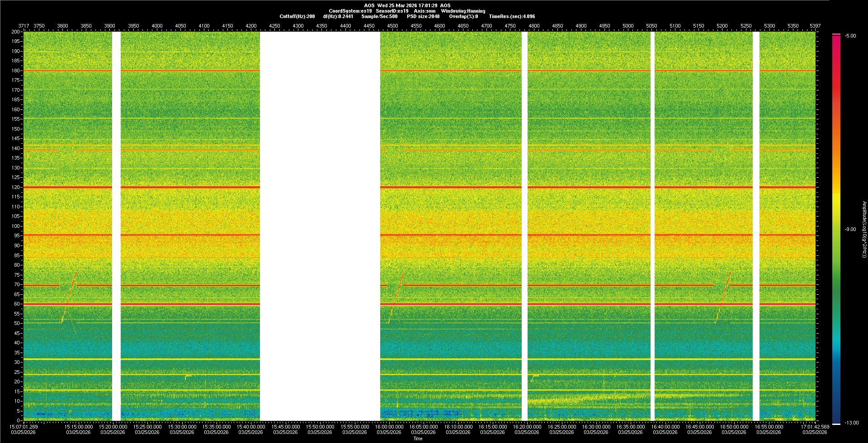Click the top handle of the amplitude colorbar
Image resolution: width=868 pixels, height=443 pixels.
(836, 34)
